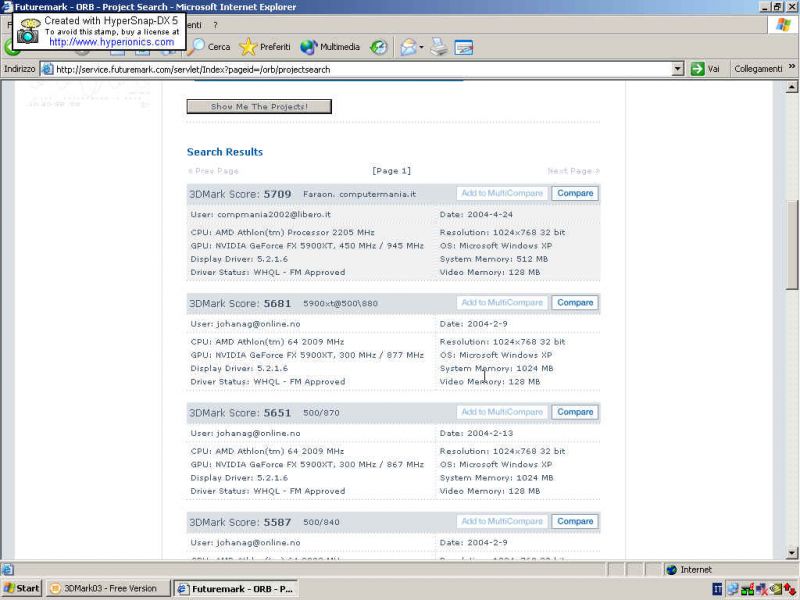The image size is (800, 600).
Task: Click the red arrows tray icon
Action: tap(790, 589)
